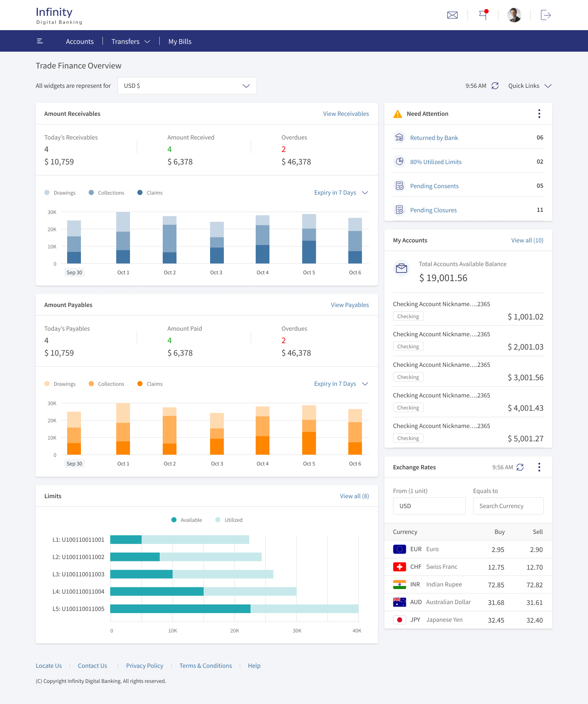The height and width of the screenshot is (704, 588).
Task: Click the Indian Rupee flag icon
Action: click(399, 584)
